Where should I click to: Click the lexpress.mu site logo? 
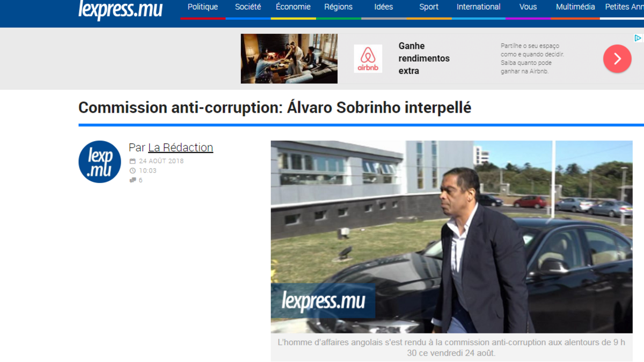120,9
